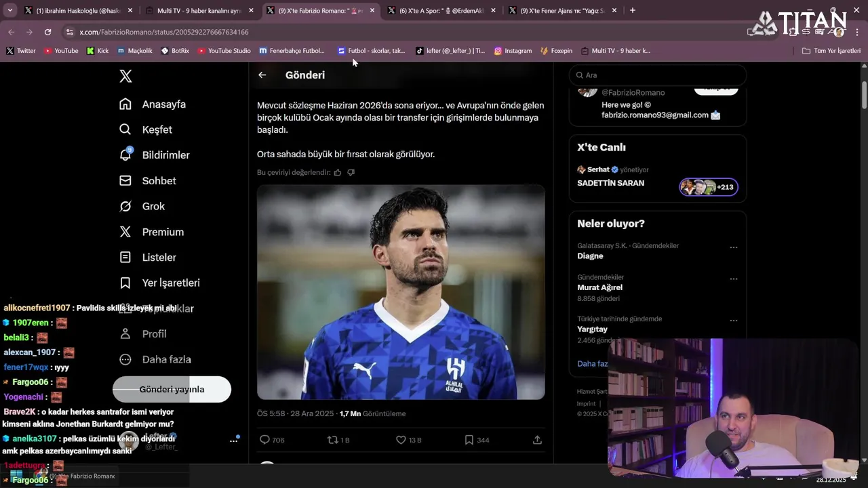868x488 pixels.
Task: Open the Diagne trending topic
Action: coord(590,256)
